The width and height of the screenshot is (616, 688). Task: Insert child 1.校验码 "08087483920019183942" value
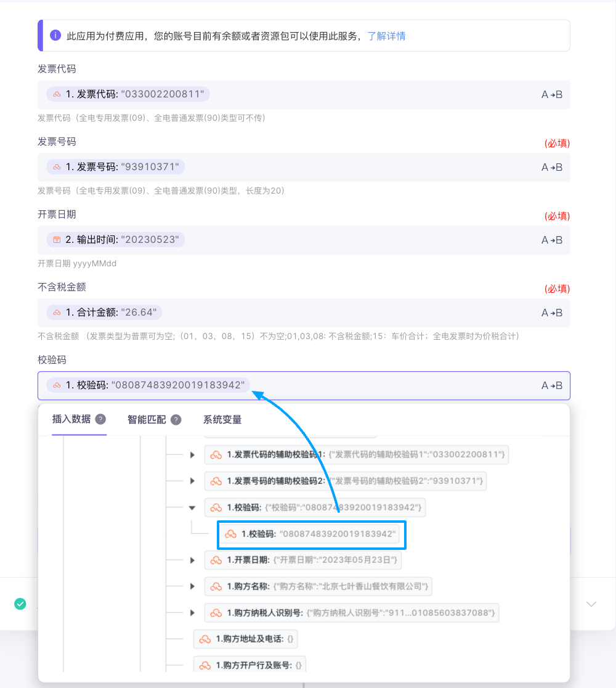point(309,534)
